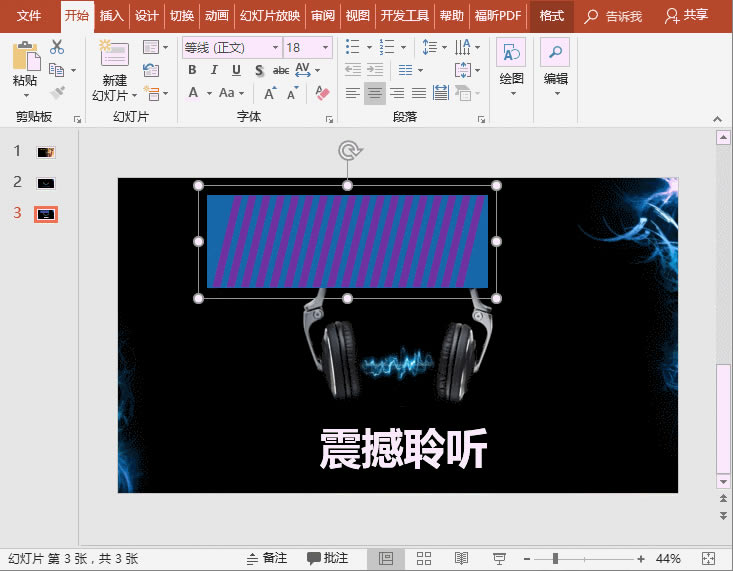
Task: Click the New Slide icon
Action: [x=114, y=54]
